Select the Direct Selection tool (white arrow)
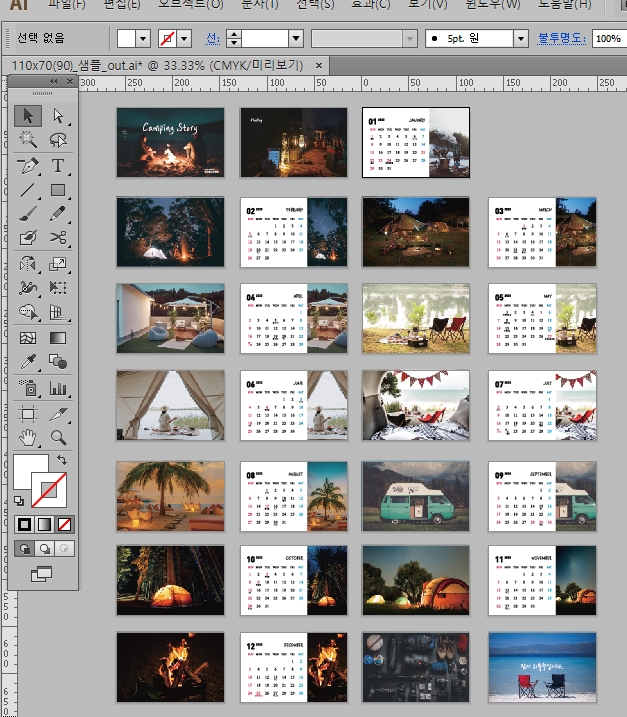 pyautogui.click(x=58, y=116)
